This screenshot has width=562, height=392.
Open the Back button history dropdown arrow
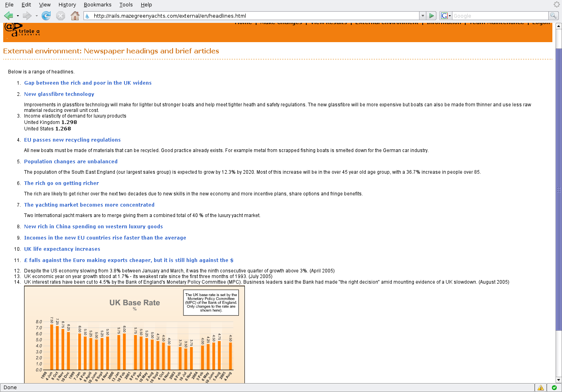(x=18, y=16)
